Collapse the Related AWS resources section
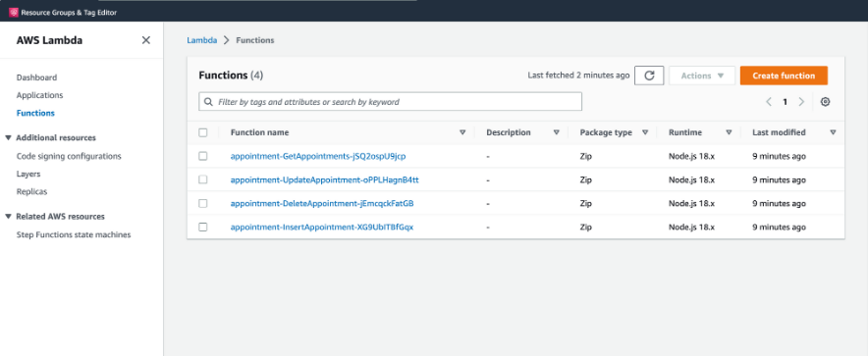Viewport: 868px width, 356px height. (8, 216)
